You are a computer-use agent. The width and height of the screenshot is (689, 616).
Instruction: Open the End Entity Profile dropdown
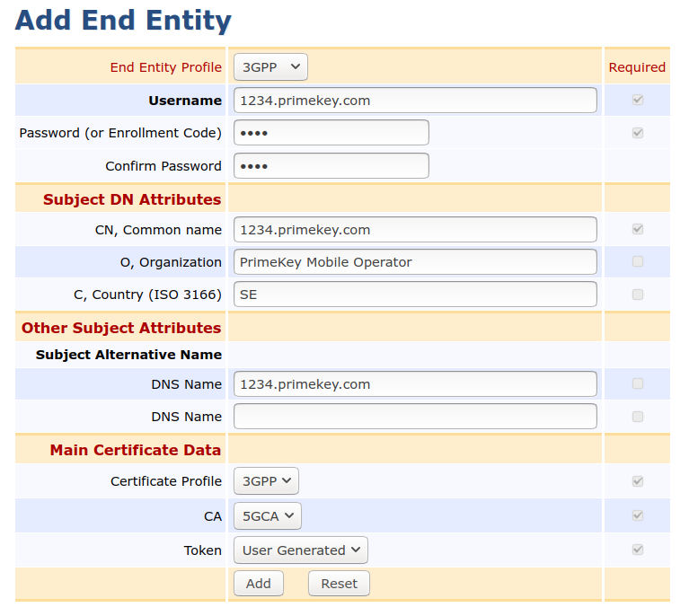click(270, 67)
